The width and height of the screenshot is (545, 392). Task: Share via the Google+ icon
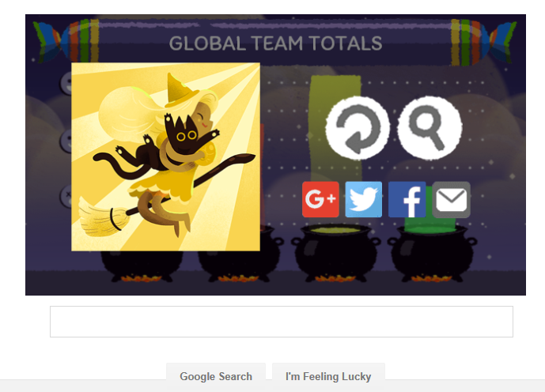pos(320,200)
